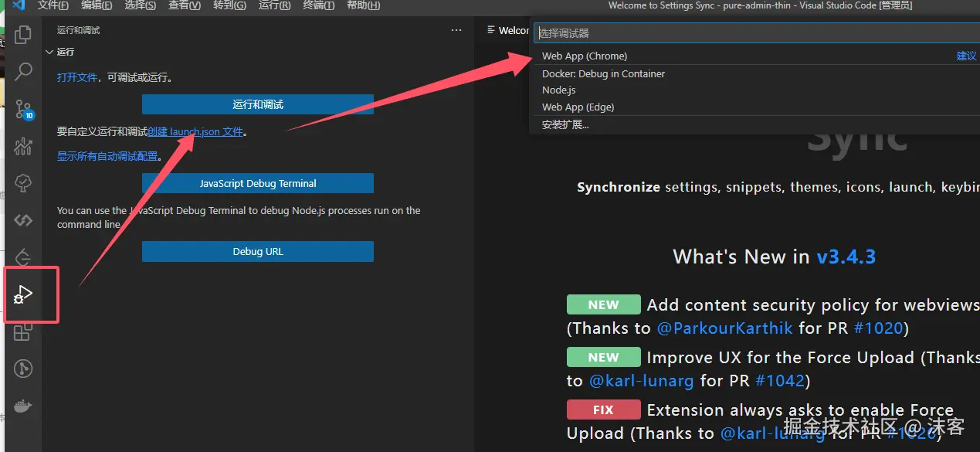Screen dimensions: 980x452
Task: Follow the 打开文件 link
Action: tap(77, 78)
